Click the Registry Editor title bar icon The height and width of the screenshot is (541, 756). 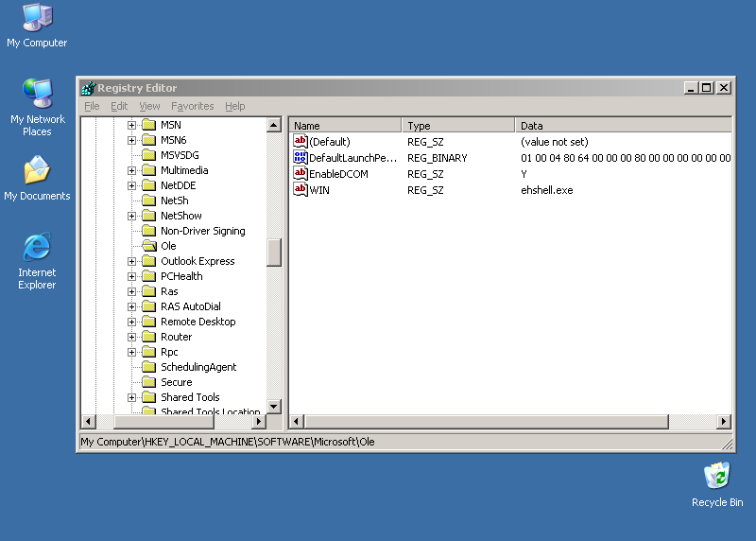click(88, 88)
